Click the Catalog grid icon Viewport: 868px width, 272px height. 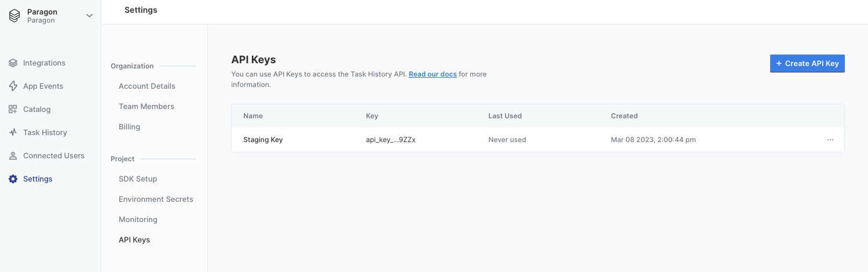click(13, 109)
